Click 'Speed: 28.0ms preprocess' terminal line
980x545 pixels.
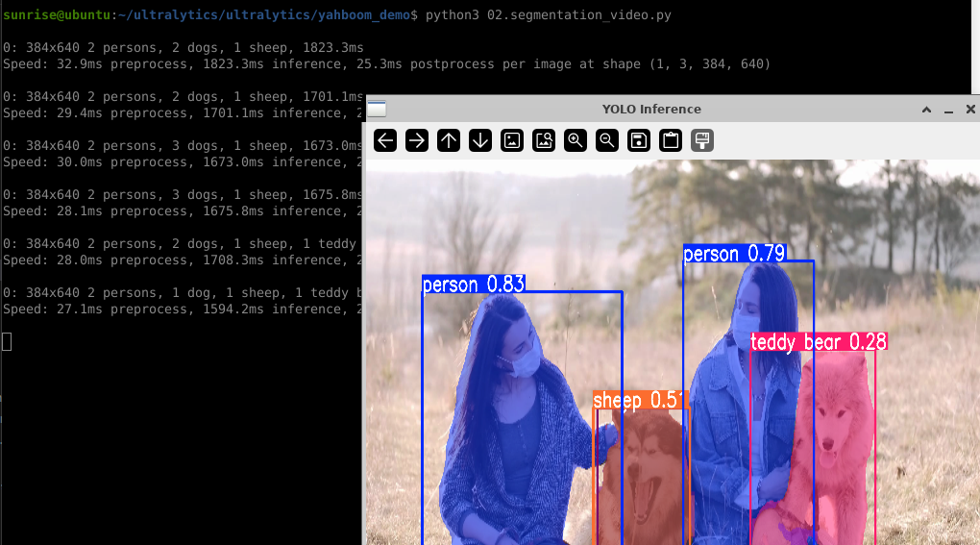184,260
